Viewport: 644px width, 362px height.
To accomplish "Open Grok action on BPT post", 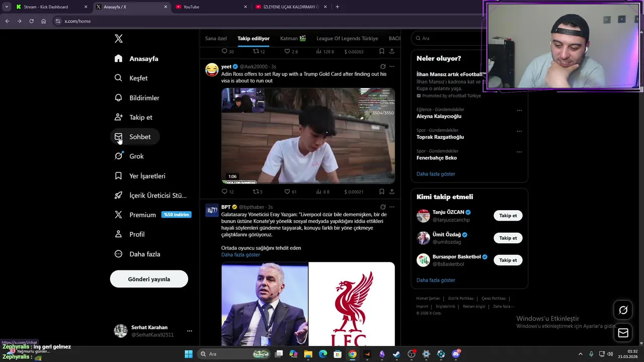I will coord(383,207).
